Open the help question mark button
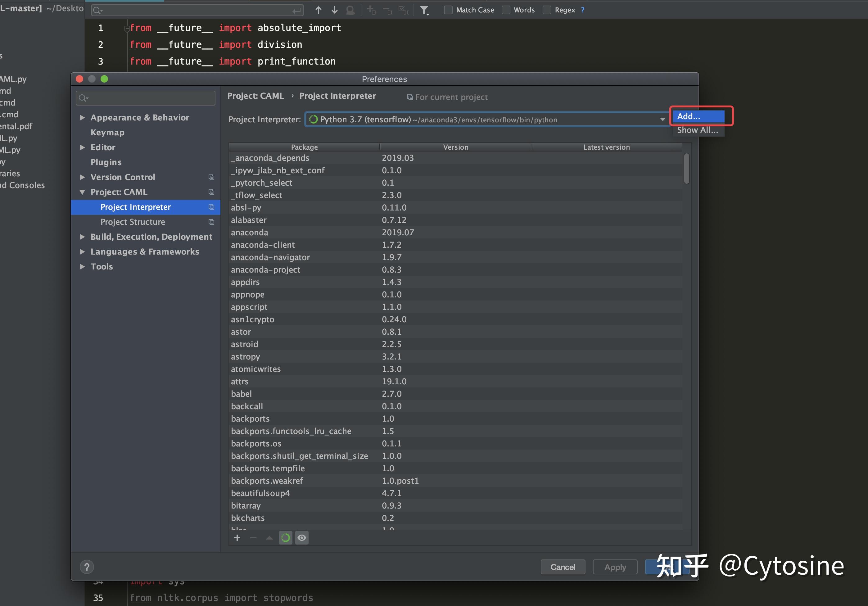This screenshot has height=606, width=868. click(x=87, y=567)
